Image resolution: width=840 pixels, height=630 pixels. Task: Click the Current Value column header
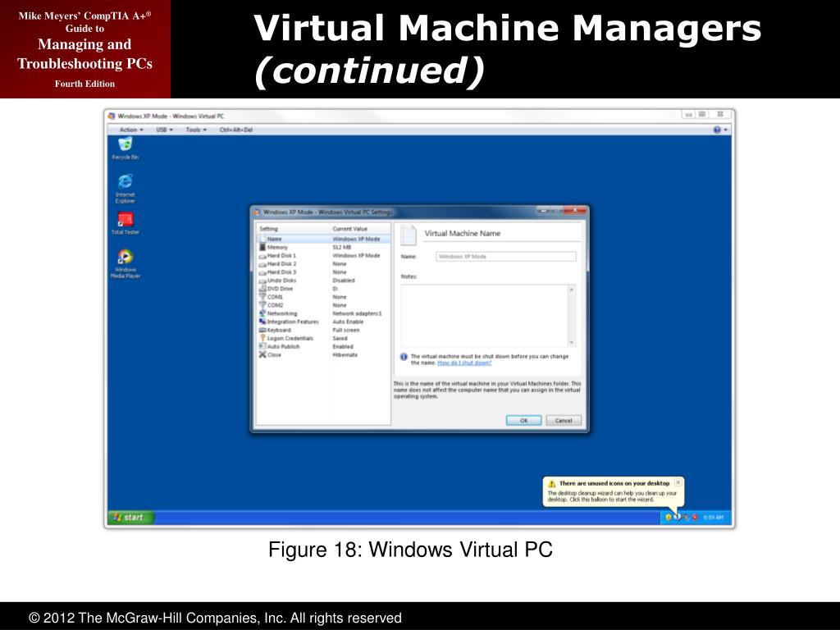click(360, 229)
